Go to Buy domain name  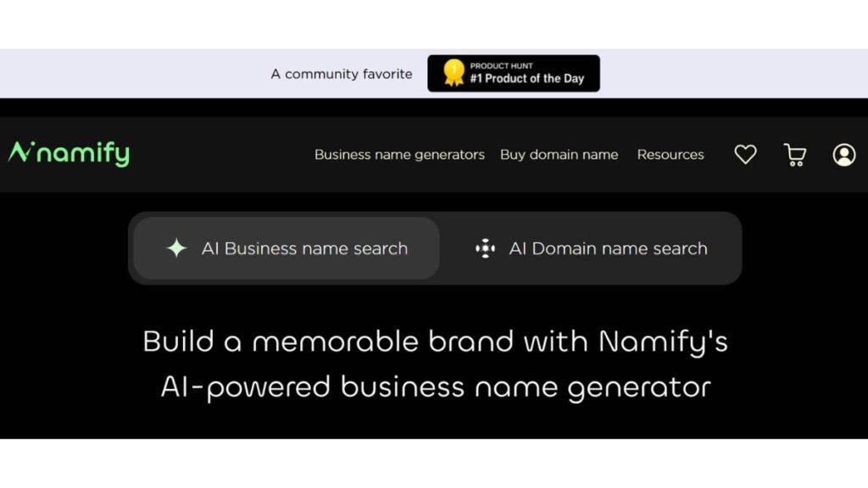click(559, 154)
